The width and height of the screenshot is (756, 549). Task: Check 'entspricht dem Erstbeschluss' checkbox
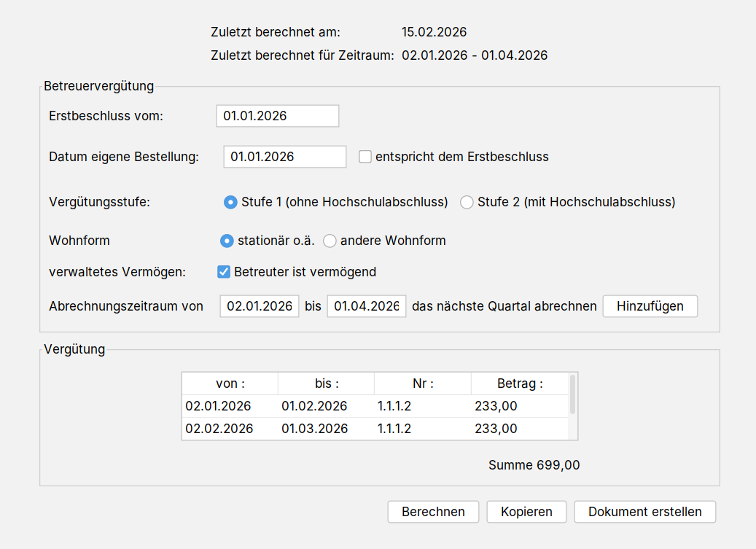tap(365, 157)
